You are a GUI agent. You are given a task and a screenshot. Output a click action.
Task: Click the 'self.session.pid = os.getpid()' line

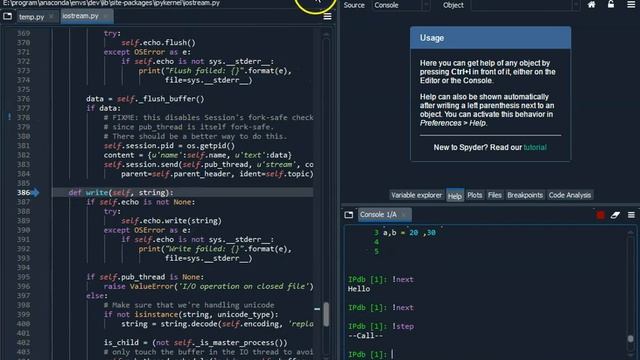coord(169,146)
